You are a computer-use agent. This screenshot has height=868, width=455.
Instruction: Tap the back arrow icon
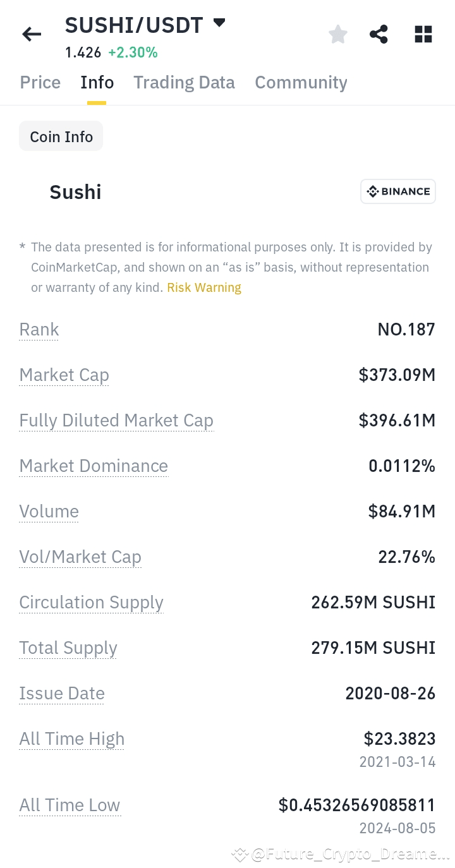[x=32, y=34]
